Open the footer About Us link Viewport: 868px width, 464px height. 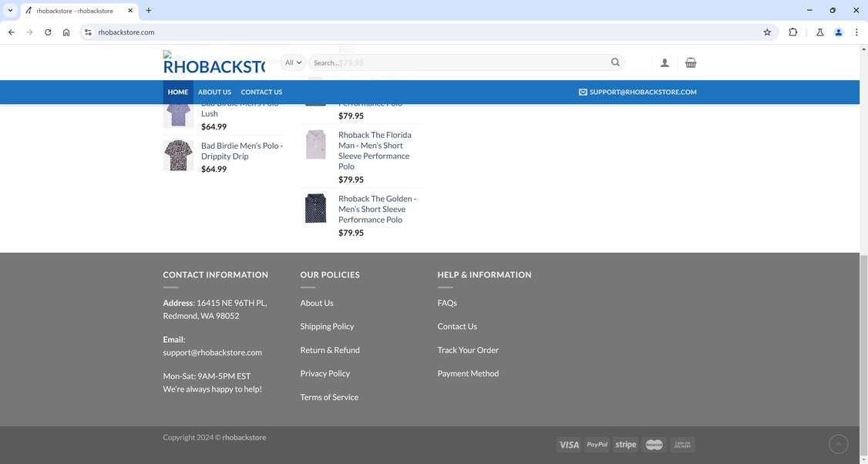(x=317, y=303)
